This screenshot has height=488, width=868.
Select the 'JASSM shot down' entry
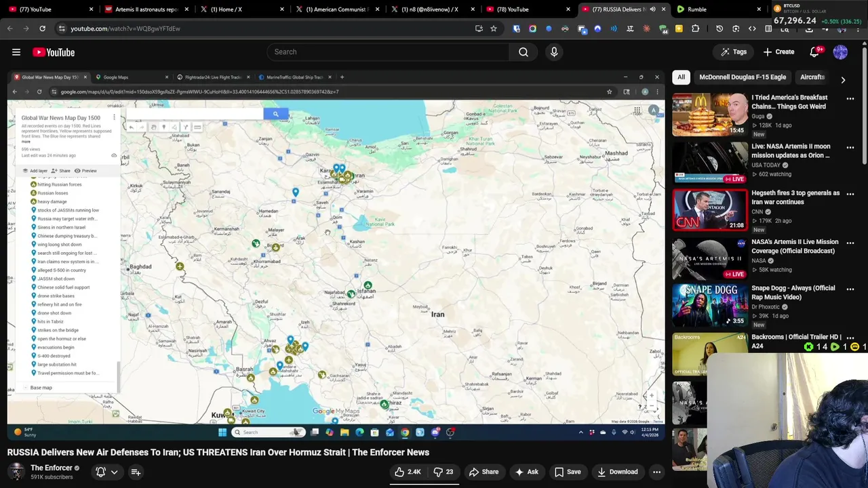[56, 279]
